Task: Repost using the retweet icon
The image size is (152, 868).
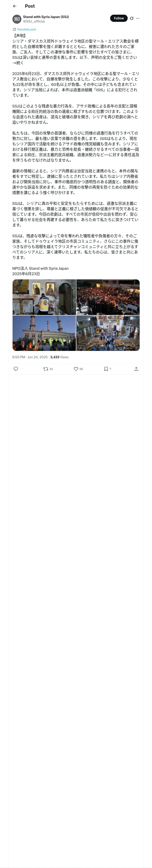Action: pos(48,369)
